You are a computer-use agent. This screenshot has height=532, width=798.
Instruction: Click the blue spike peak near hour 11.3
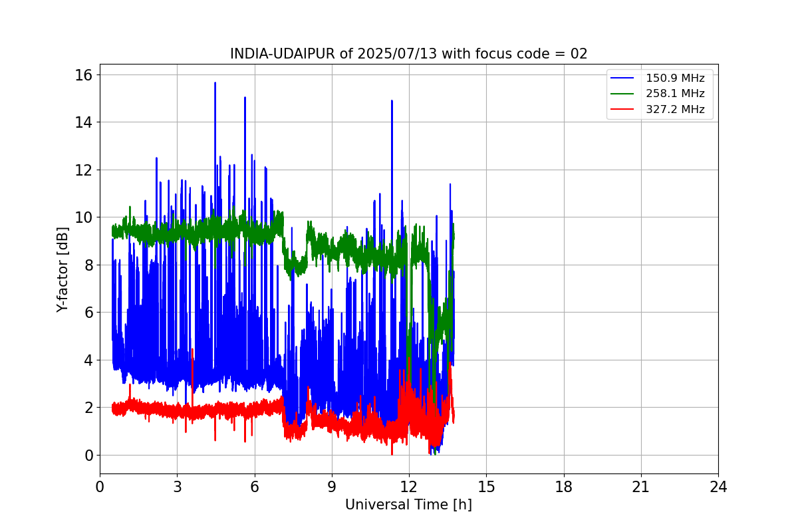coord(392,101)
